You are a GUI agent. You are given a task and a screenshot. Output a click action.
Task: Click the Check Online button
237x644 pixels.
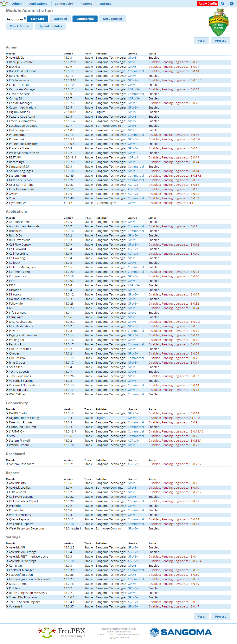click(x=19, y=26)
